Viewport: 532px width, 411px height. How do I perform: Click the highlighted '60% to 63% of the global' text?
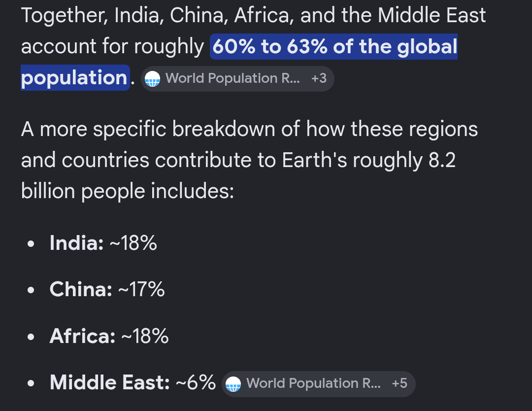pyautogui.click(x=334, y=46)
